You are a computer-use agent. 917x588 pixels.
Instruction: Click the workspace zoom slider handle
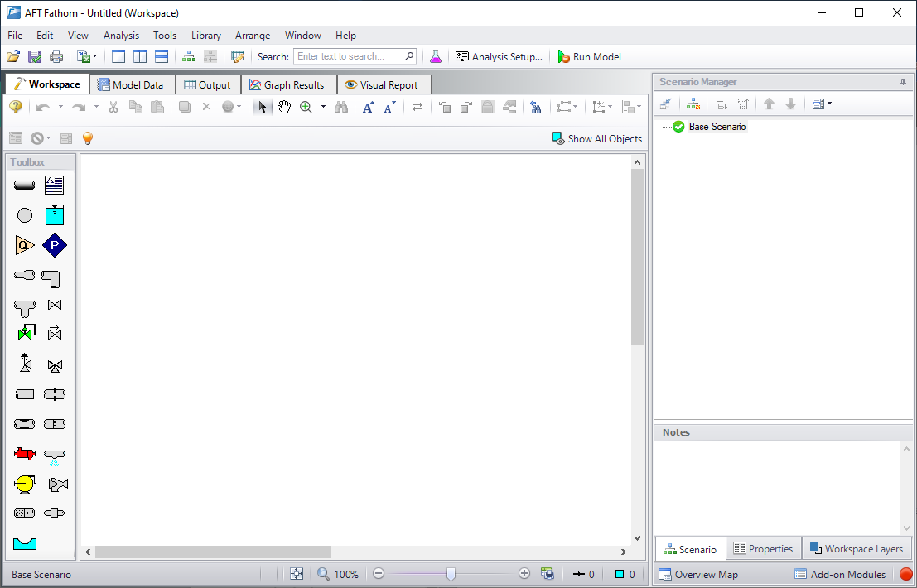coord(451,574)
